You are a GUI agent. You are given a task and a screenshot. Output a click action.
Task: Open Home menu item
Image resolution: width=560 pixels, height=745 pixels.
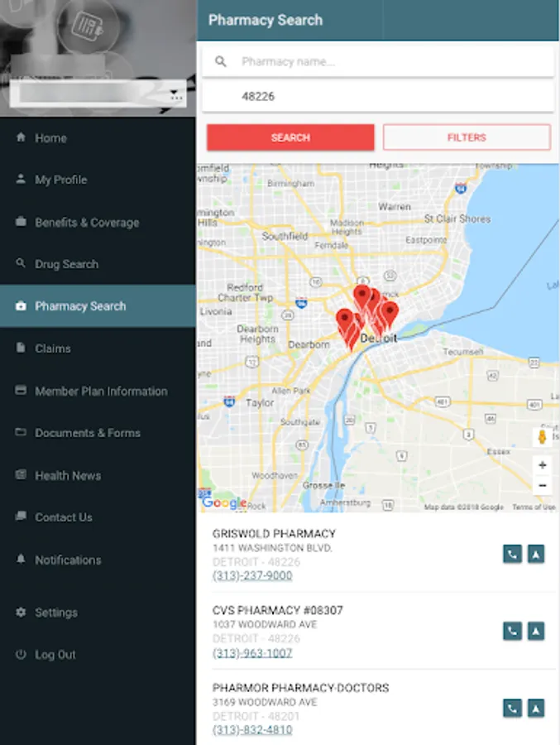(98, 137)
